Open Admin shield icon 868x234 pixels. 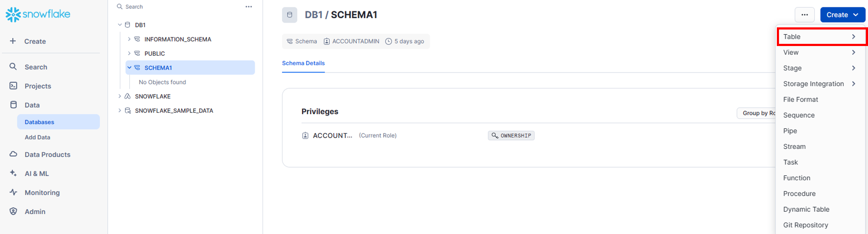click(13, 211)
